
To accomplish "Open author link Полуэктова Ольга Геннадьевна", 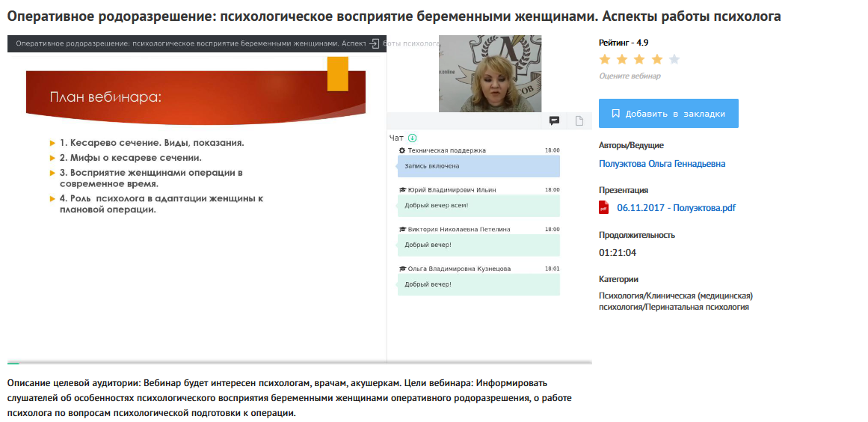I will click(662, 164).
